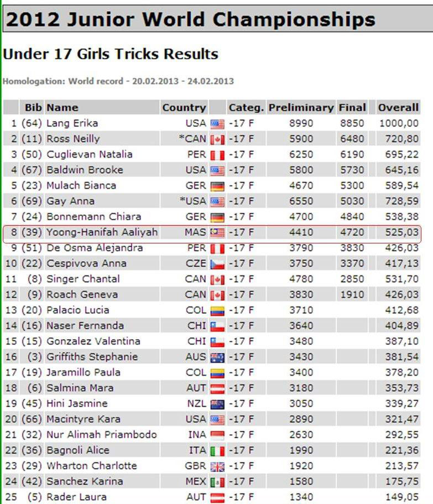Open Lang Erika's name entry
This screenshot has height=504, width=433.
pos(72,123)
